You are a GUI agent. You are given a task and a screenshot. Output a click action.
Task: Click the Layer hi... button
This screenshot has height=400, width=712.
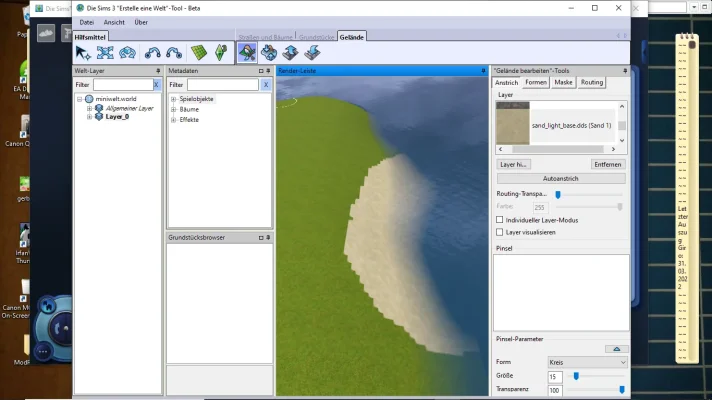(513, 164)
